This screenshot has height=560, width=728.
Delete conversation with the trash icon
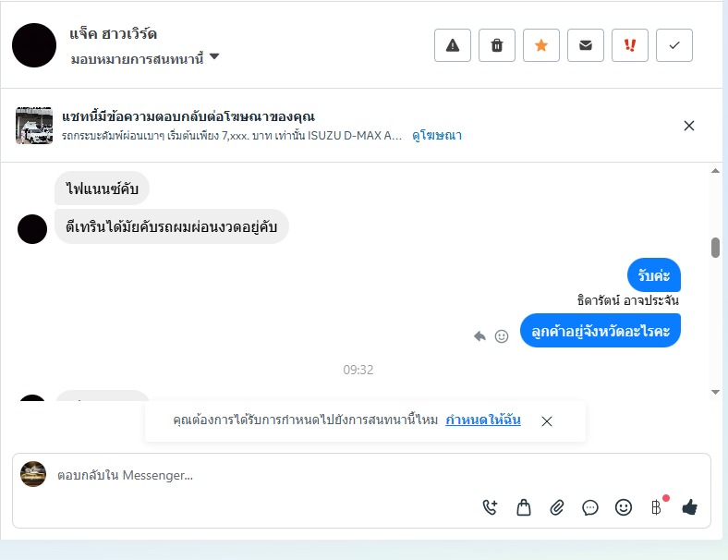tap(497, 45)
